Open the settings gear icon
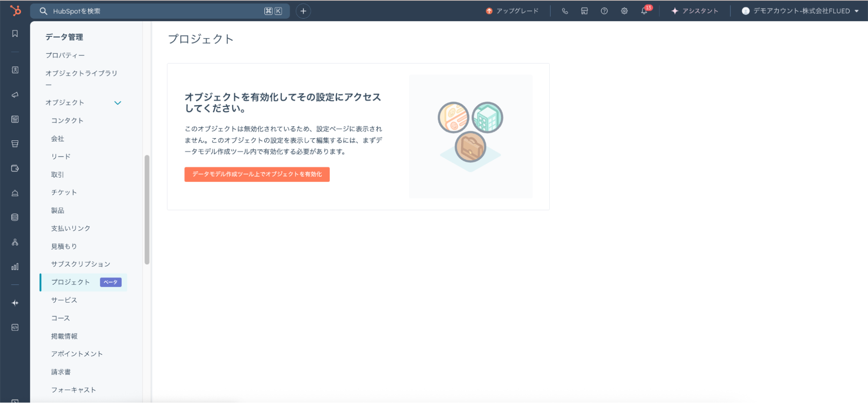 624,11
